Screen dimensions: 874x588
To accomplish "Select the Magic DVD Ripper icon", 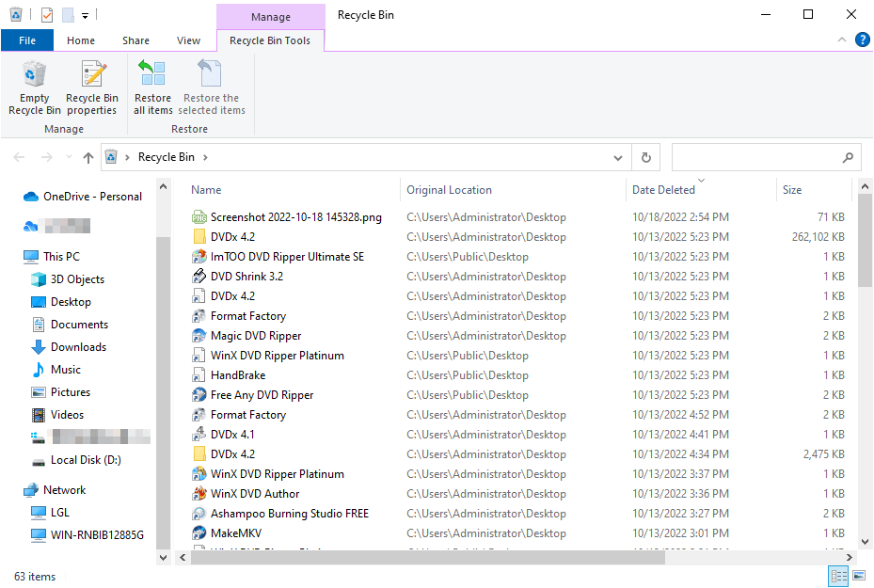I will pos(199,336).
